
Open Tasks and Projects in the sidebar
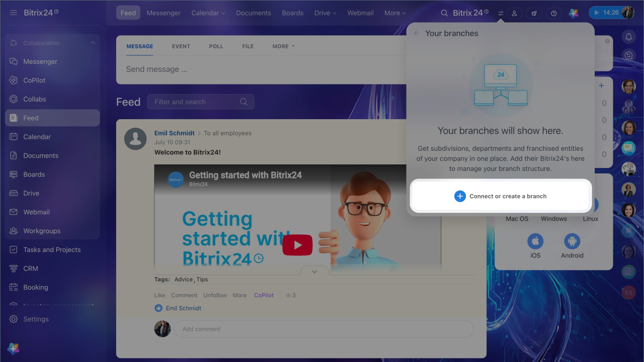[52, 250]
